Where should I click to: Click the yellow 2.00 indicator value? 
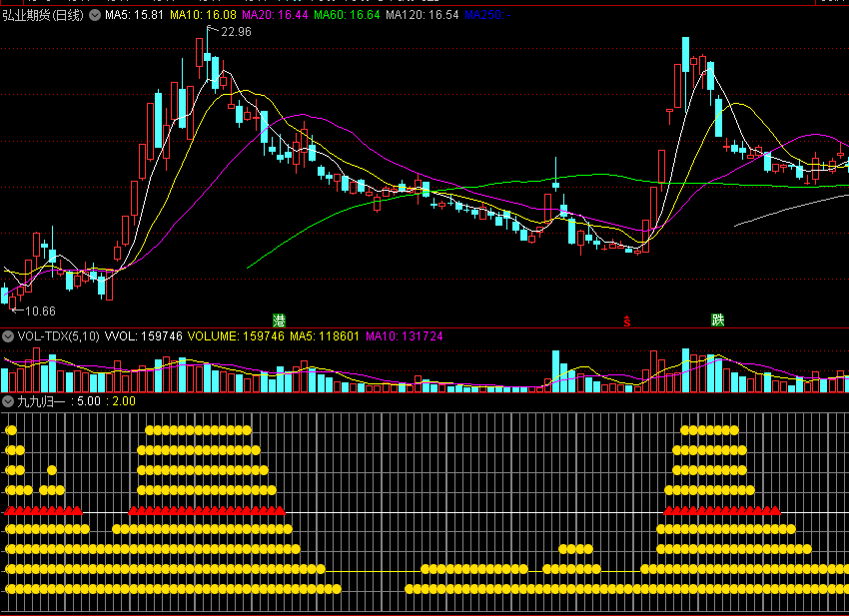pyautogui.click(x=124, y=401)
